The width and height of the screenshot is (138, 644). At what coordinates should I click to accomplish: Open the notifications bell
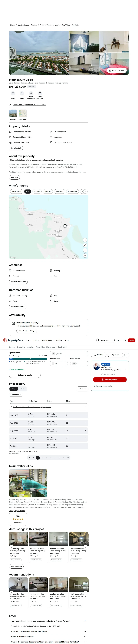(124, 340)
